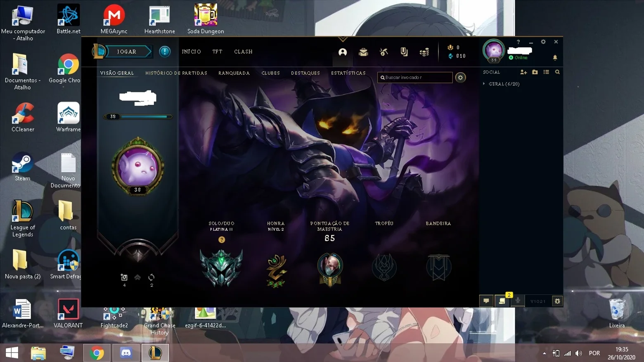Click the League of Legends logo emblem

coord(99,52)
